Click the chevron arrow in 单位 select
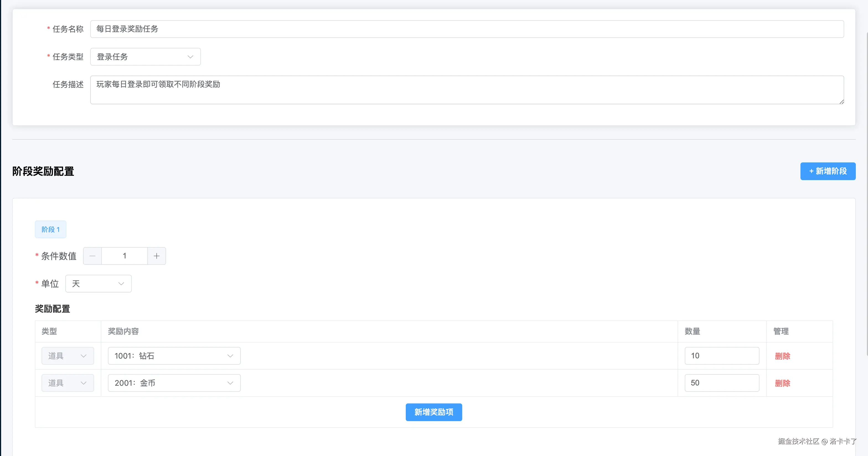868x456 pixels. click(121, 284)
